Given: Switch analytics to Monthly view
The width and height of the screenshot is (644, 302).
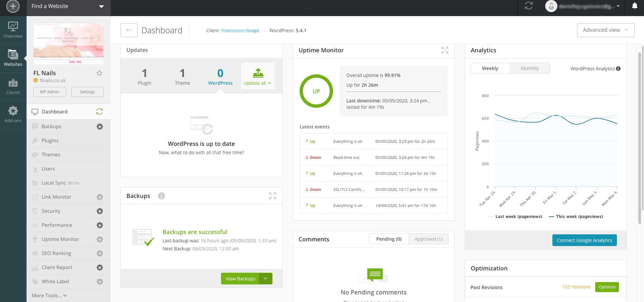Looking at the screenshot, I should [529, 68].
